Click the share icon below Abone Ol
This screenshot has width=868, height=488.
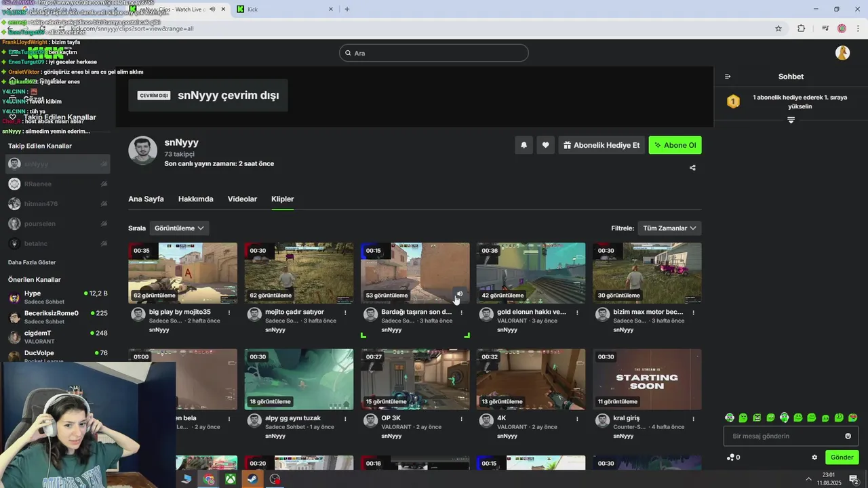click(x=692, y=167)
